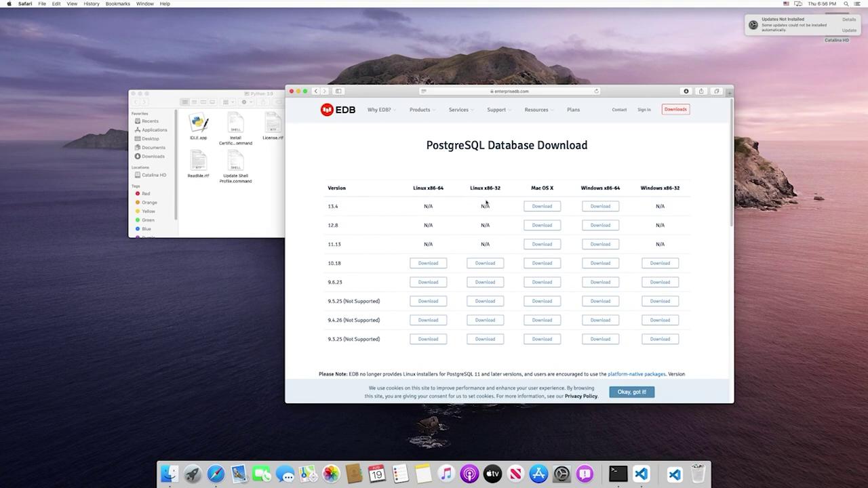The image size is (868, 488).
Task: Open IDLE.app in the Finder window
Action: 198,127
